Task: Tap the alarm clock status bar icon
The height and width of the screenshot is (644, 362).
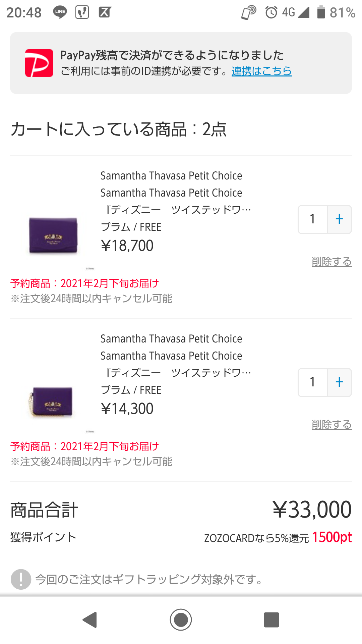Action: coord(271,12)
